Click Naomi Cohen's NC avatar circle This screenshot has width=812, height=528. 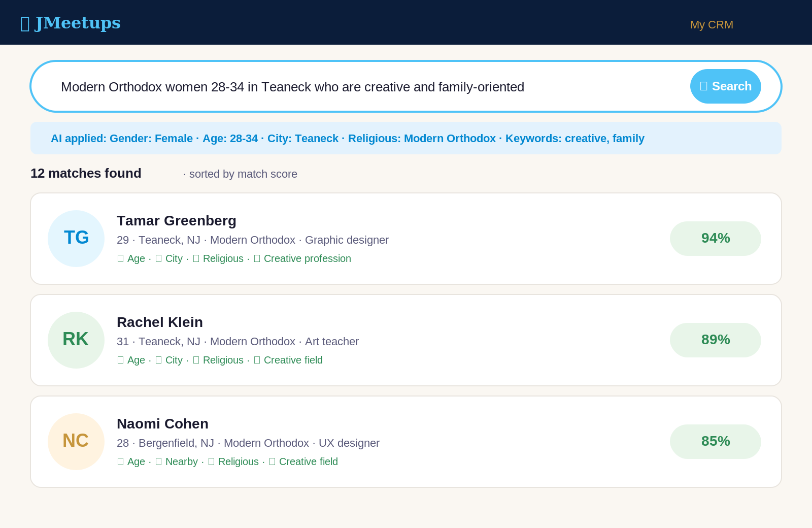coord(76,441)
